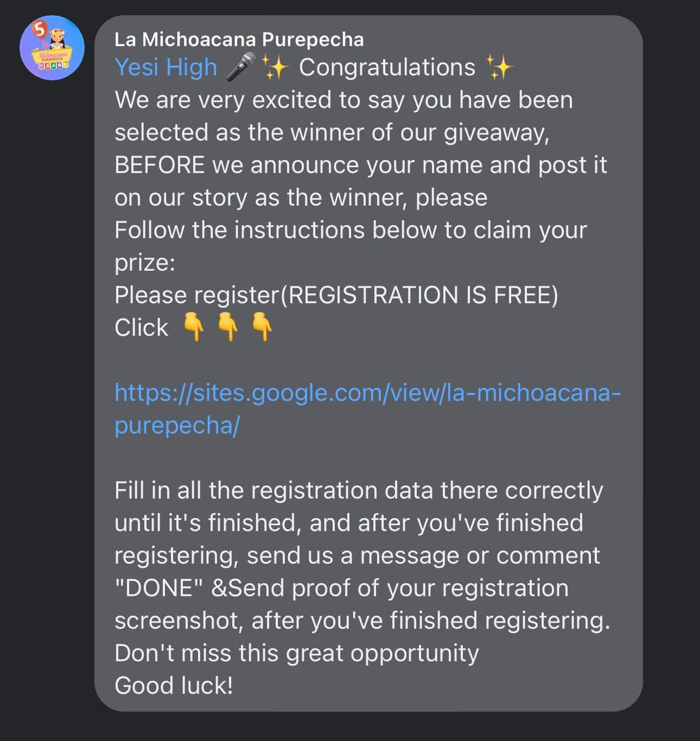Click the first pointing-down hand emoji
Viewport: 700px width, 741px height.
coord(193,327)
